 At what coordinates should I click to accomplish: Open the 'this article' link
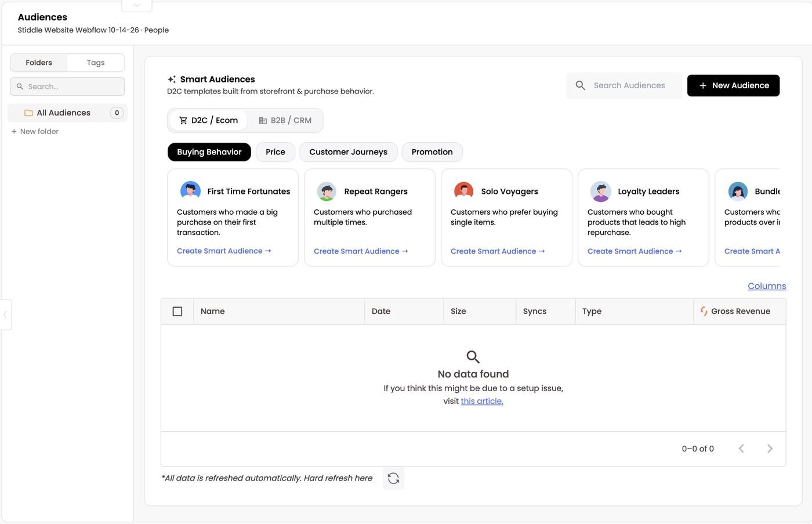pos(482,401)
